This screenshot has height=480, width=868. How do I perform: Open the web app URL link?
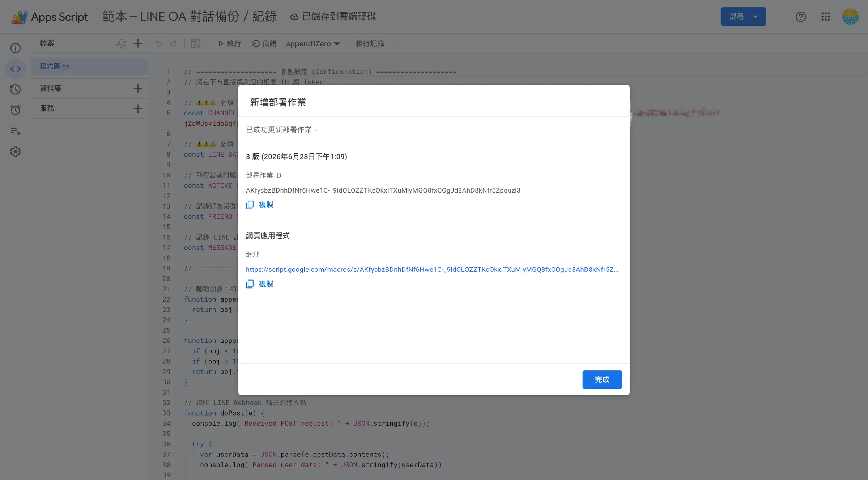(x=432, y=269)
